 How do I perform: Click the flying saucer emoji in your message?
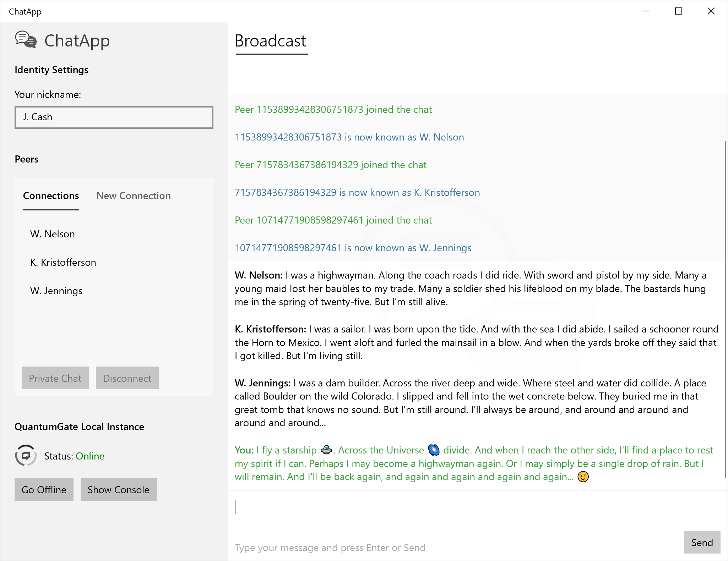point(326,450)
